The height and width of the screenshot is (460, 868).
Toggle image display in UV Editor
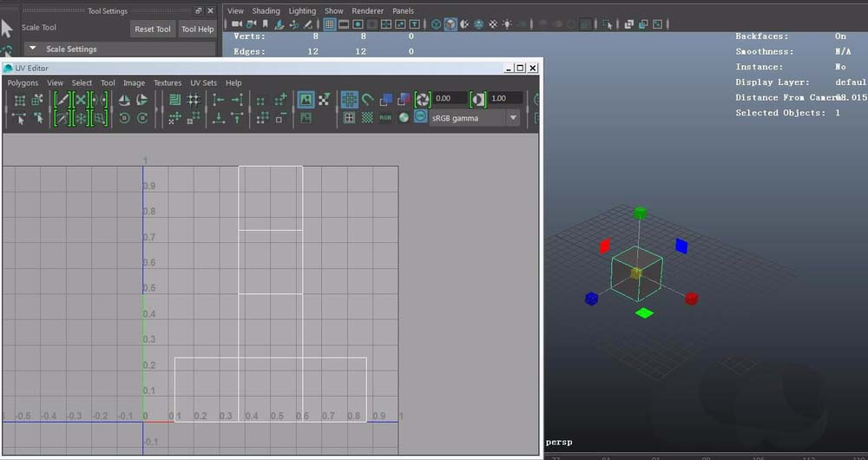[x=306, y=100]
